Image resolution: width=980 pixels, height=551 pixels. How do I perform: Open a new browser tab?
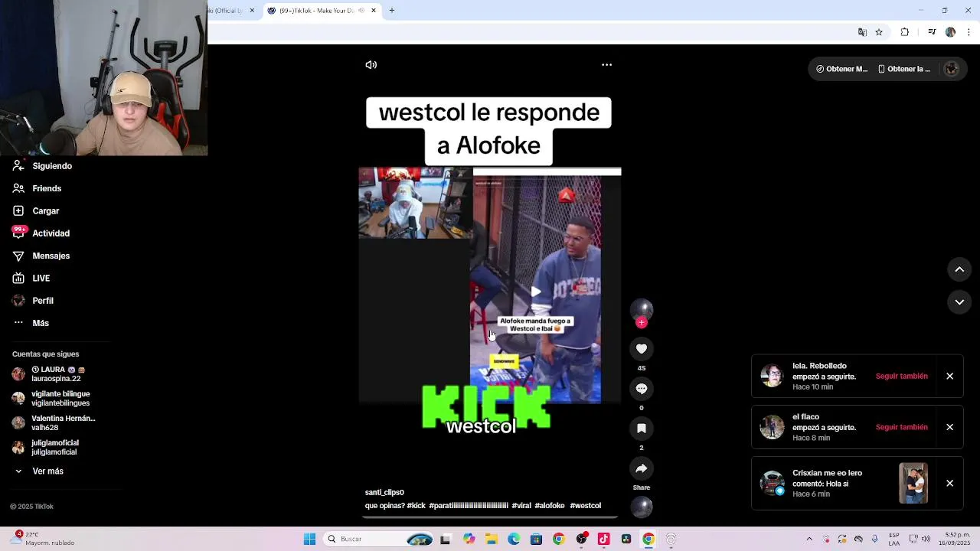click(392, 11)
